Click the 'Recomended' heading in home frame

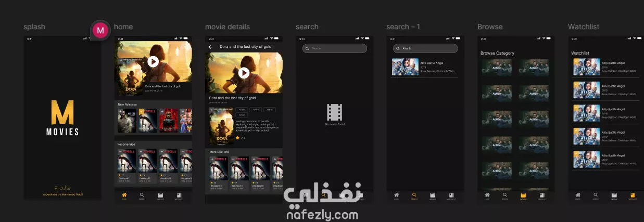click(126, 144)
